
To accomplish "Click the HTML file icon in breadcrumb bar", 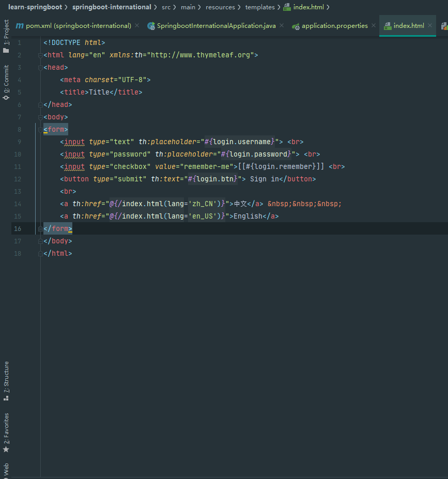I will [287, 7].
